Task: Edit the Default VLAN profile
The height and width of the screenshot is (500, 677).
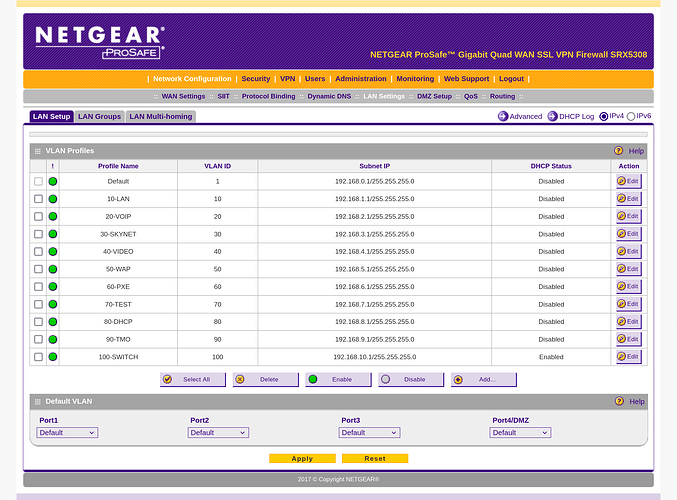Action: (629, 181)
